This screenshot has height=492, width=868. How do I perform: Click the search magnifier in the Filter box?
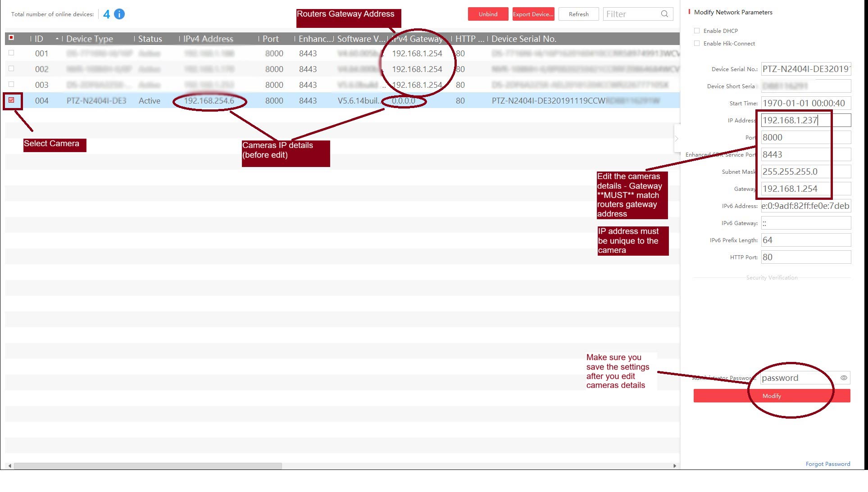pyautogui.click(x=664, y=14)
